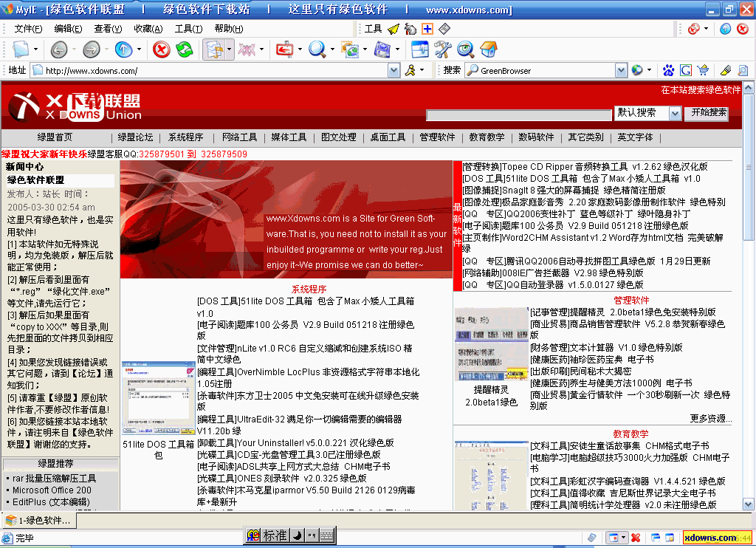Open dropdown arrow beside running man icon
Screen dimensions: 756x548
point(422,70)
